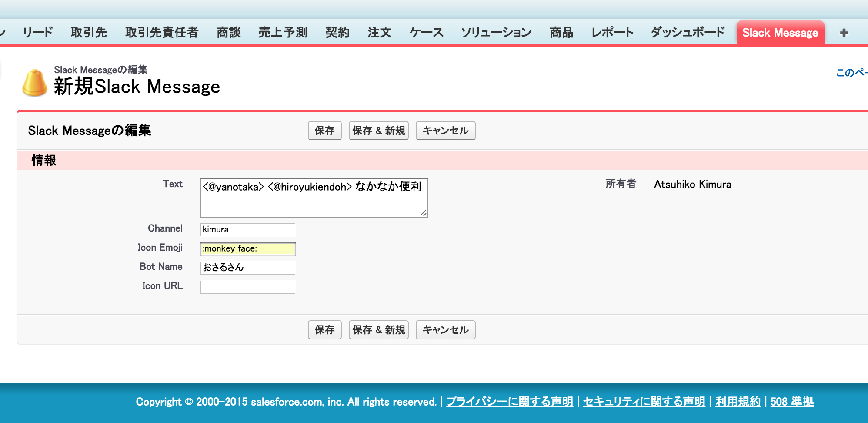Open プライバシーに関する声明 footer link
Viewport: 868px width, 423px height.
pos(510,402)
